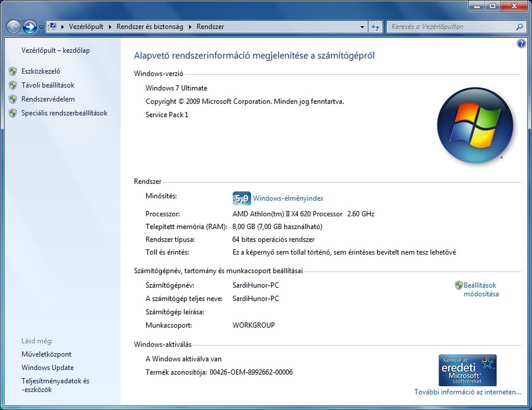Open the Help question mark icon
532x410 pixels.
521,44
